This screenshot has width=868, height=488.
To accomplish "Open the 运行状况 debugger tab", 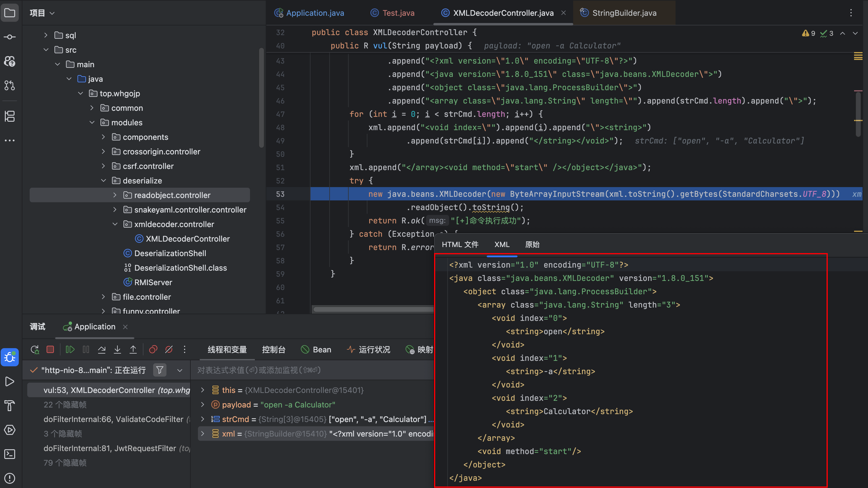I will coord(368,349).
